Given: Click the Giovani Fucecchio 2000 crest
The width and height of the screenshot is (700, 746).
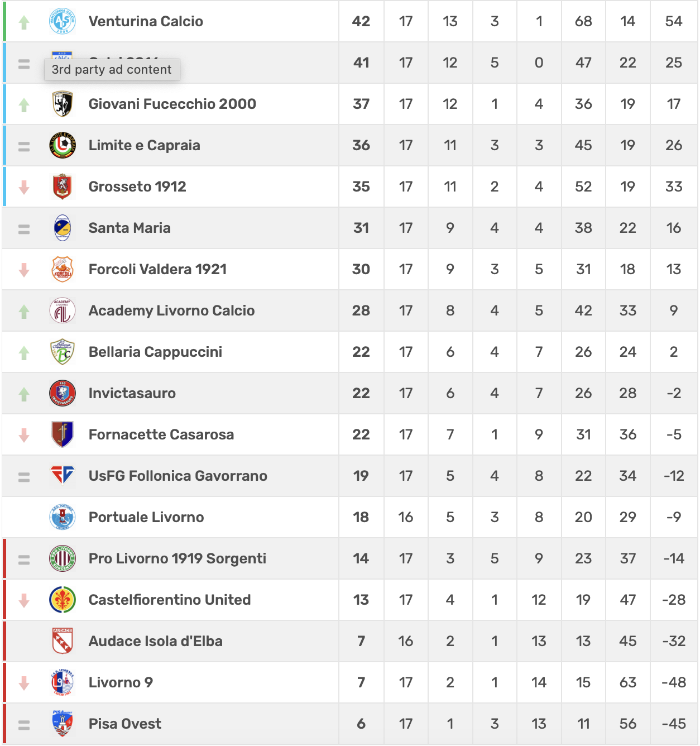Looking at the screenshot, I should [x=63, y=104].
